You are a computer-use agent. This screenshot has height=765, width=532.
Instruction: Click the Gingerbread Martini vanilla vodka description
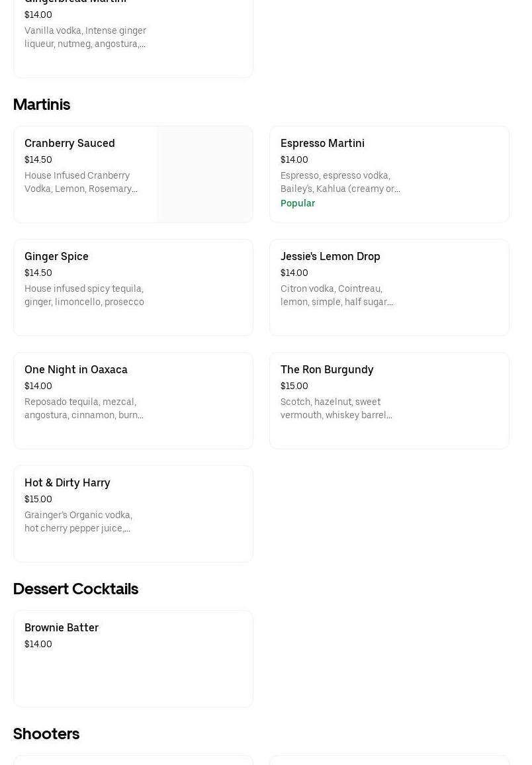(85, 37)
